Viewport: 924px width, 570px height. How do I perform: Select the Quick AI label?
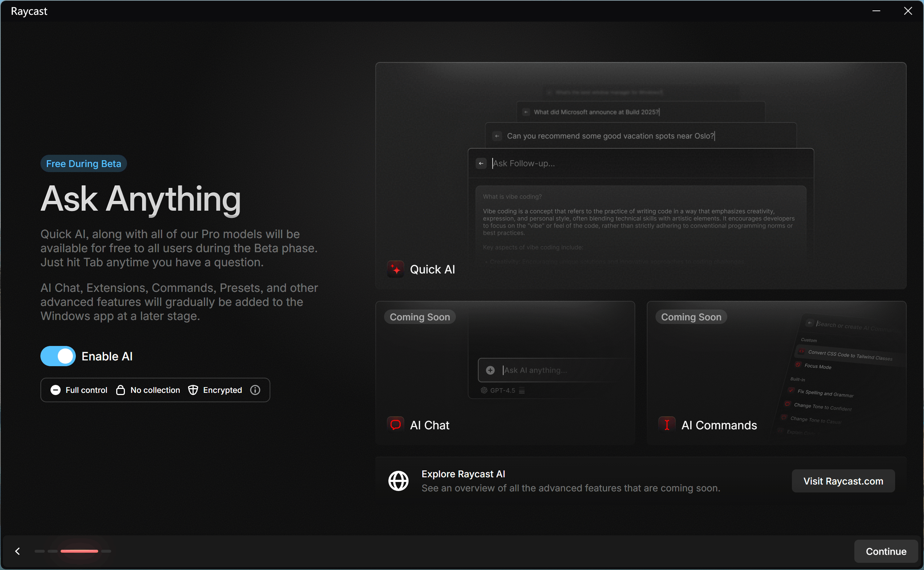[432, 269]
